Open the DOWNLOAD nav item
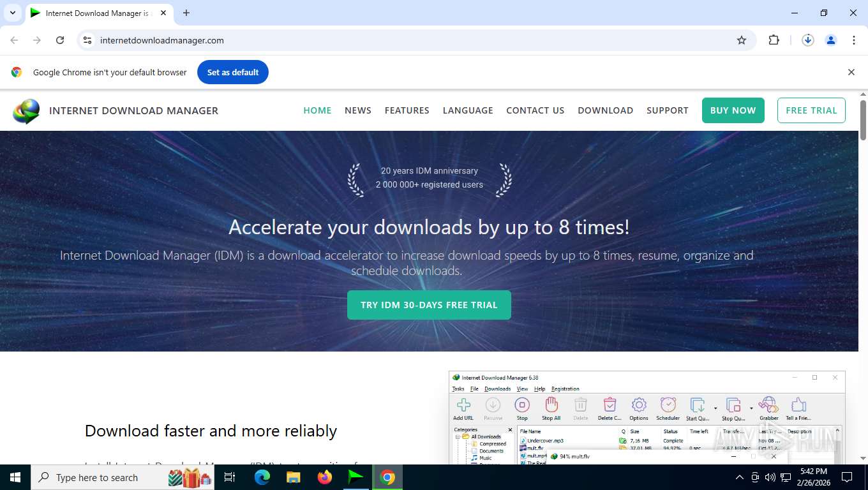868x490 pixels. pos(606,110)
